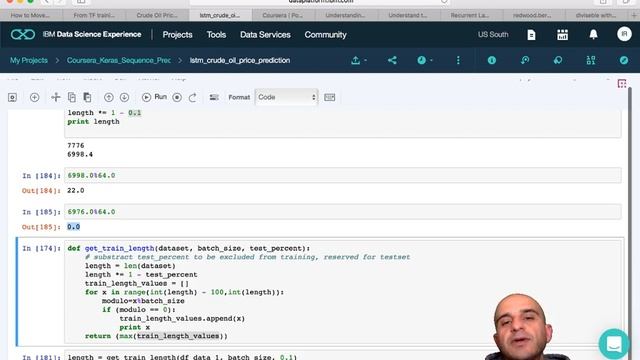640x360 pixels.
Task: Open the keyboard command palette icon
Action: point(329,97)
